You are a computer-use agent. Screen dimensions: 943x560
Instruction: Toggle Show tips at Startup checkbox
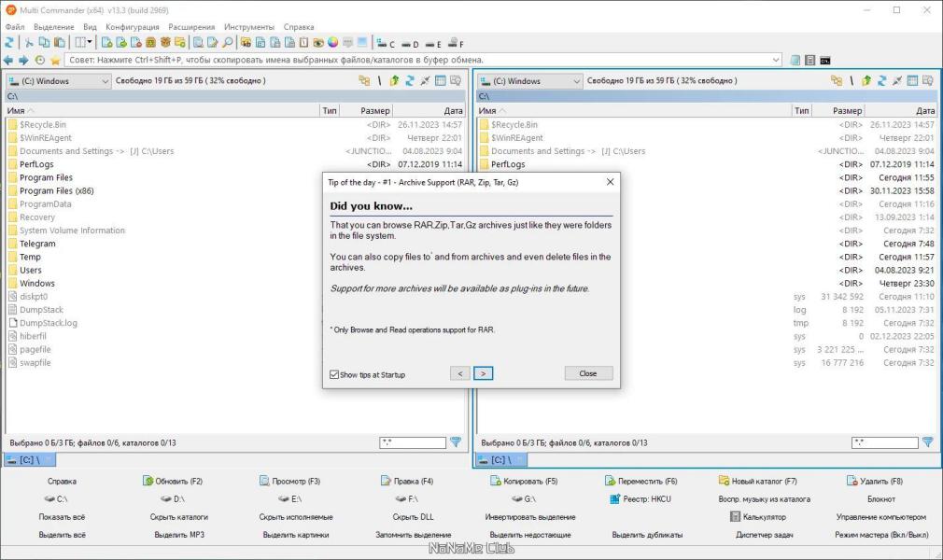click(x=334, y=374)
